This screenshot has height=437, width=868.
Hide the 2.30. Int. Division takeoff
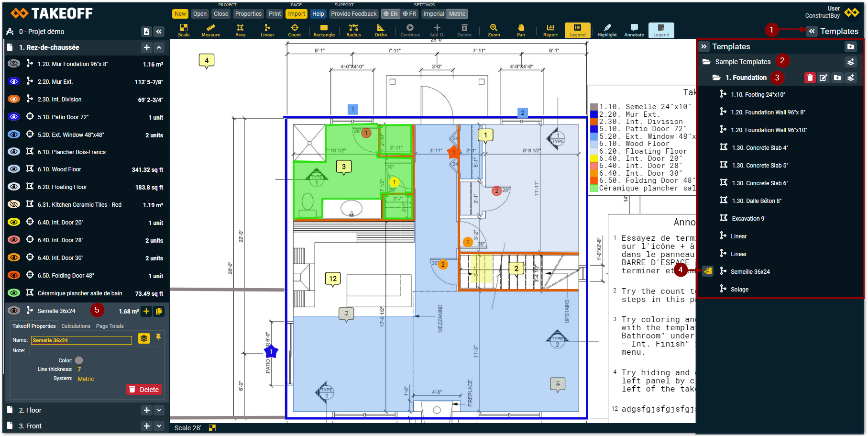click(13, 99)
